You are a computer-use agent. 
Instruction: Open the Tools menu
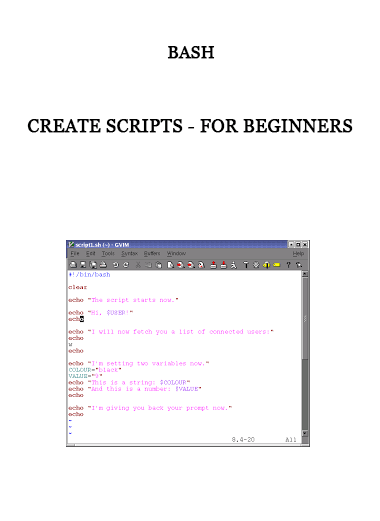[x=108, y=254]
